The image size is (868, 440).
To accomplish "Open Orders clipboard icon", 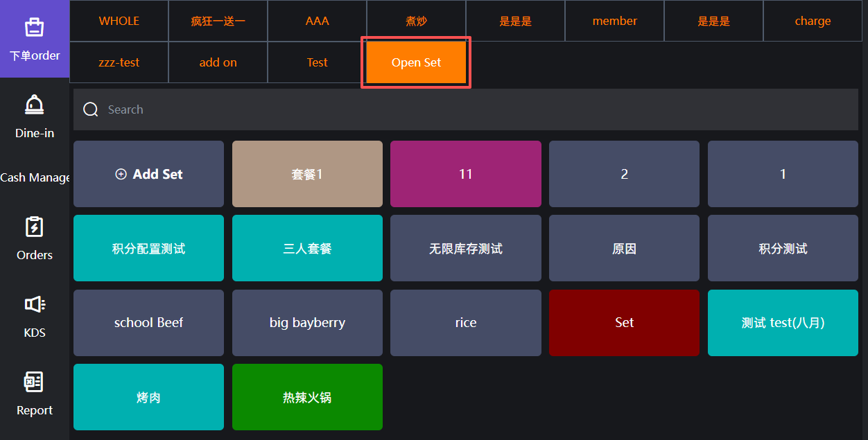I will [35, 227].
